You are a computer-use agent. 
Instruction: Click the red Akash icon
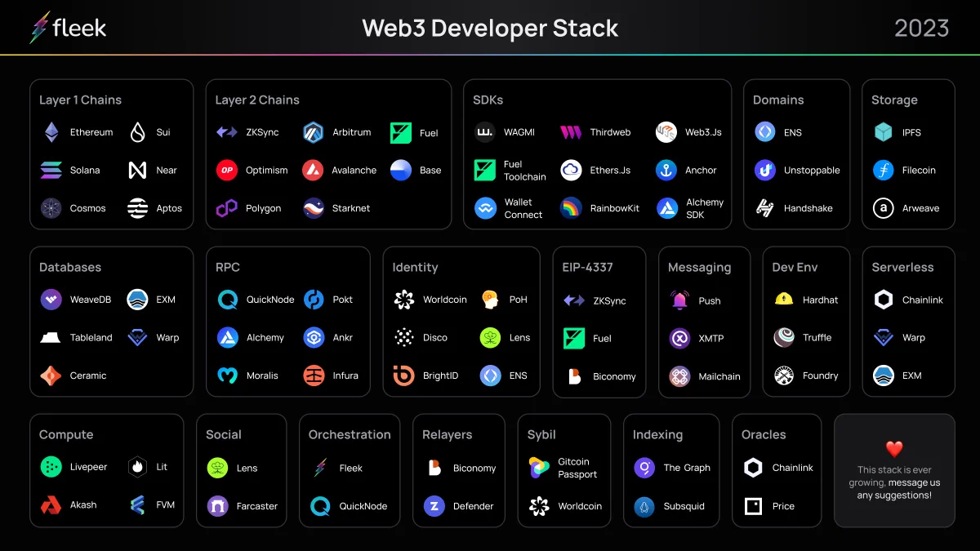click(51, 505)
